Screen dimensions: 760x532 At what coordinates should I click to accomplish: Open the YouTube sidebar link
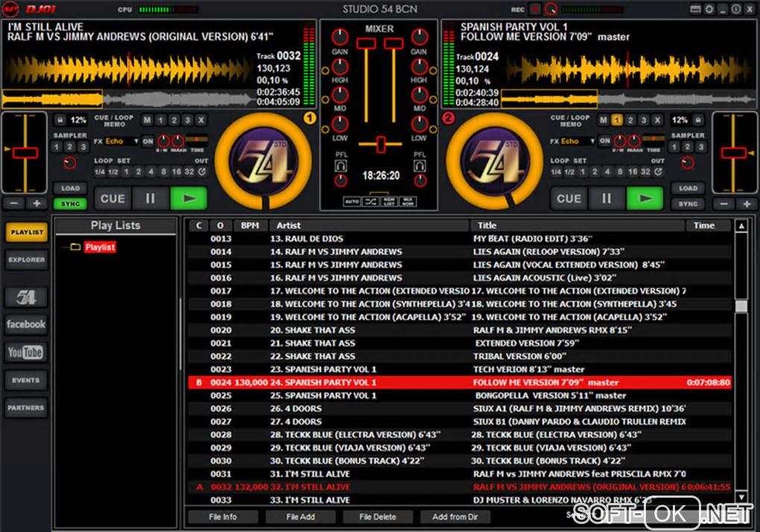[x=26, y=352]
